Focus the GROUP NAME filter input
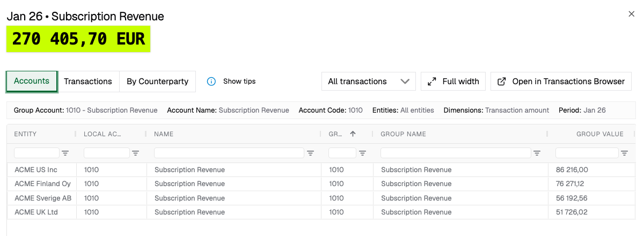Image resolution: width=644 pixels, height=236 pixels. [x=456, y=153]
